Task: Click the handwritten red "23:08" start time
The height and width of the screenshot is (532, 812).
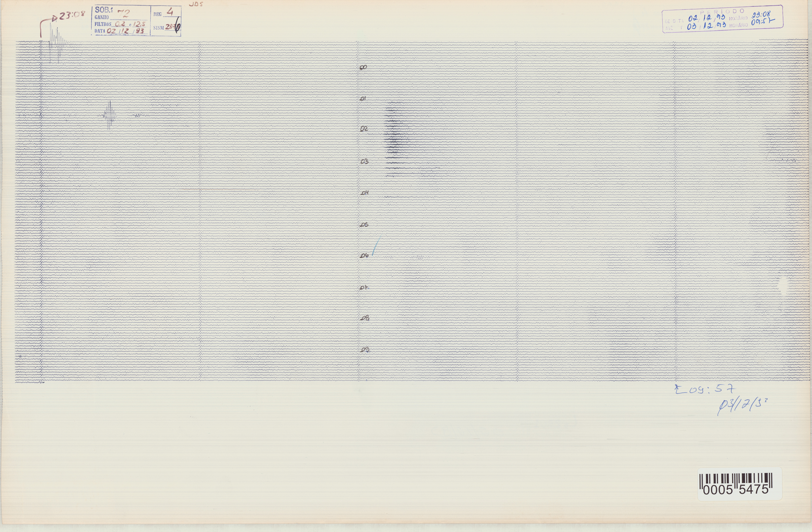Action: pyautogui.click(x=72, y=15)
